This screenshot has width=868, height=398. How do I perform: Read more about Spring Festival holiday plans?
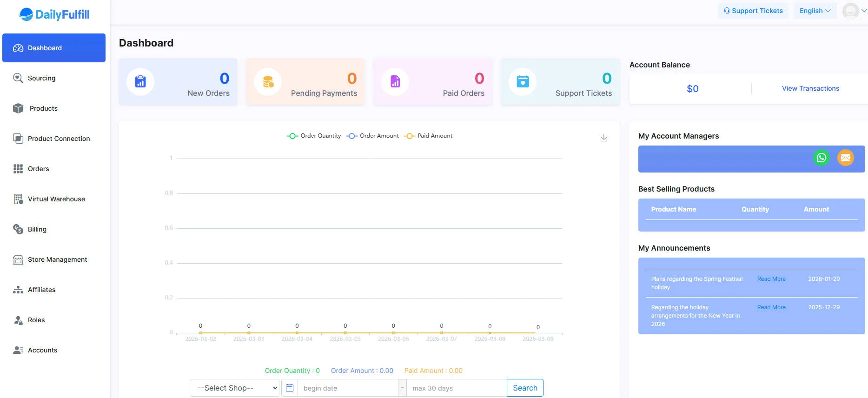(771, 279)
